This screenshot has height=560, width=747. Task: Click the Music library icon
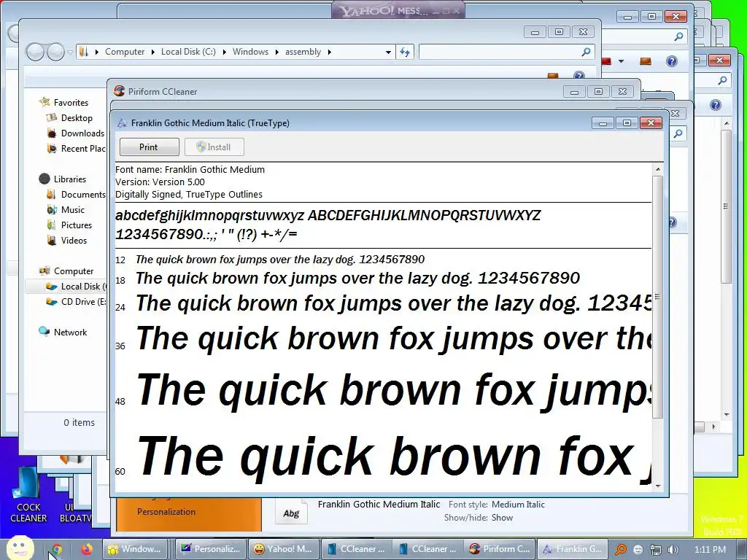click(x=52, y=209)
